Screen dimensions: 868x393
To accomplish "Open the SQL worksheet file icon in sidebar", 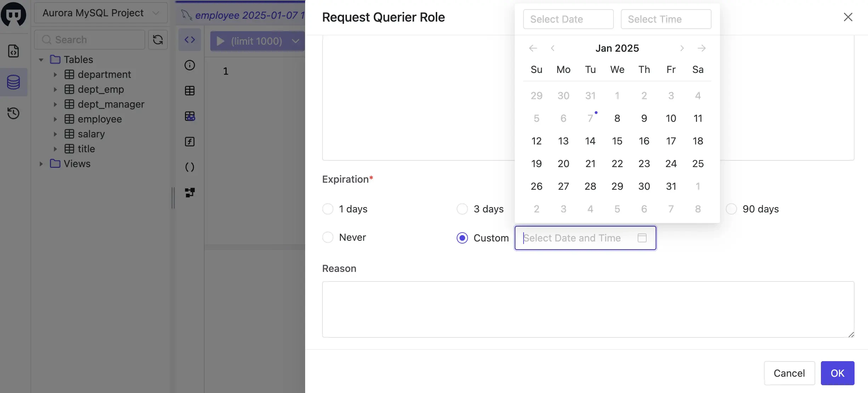I will (x=13, y=51).
